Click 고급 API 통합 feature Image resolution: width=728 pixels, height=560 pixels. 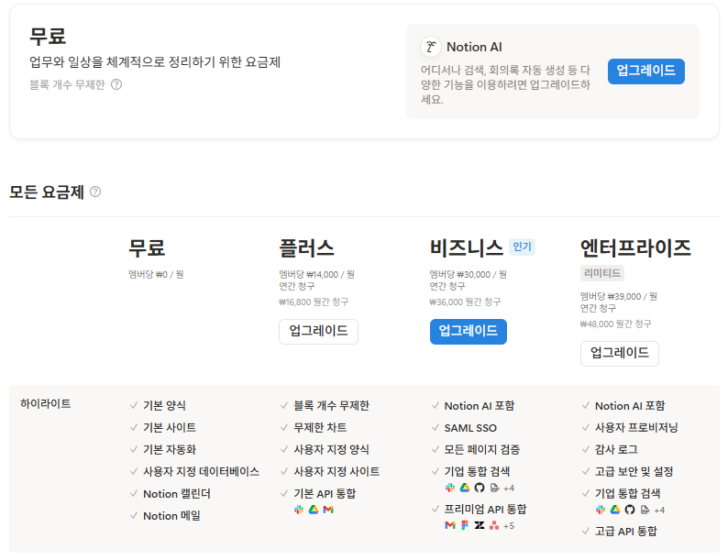[626, 532]
